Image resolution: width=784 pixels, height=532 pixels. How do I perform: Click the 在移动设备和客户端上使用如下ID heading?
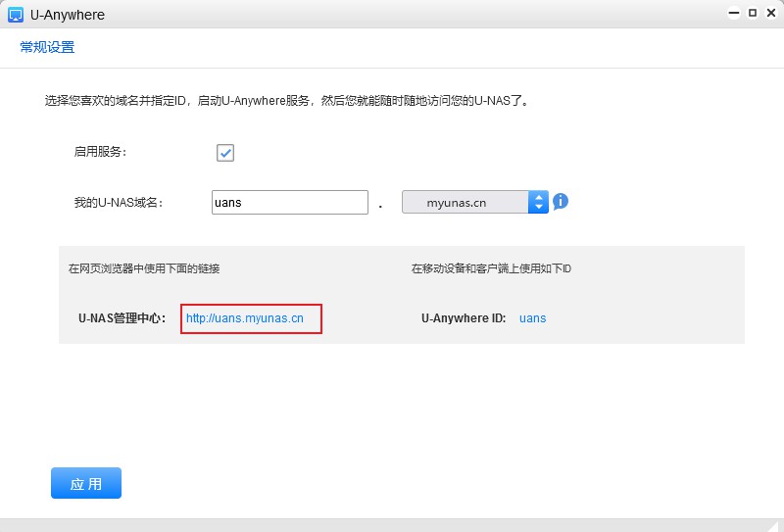[x=491, y=268]
